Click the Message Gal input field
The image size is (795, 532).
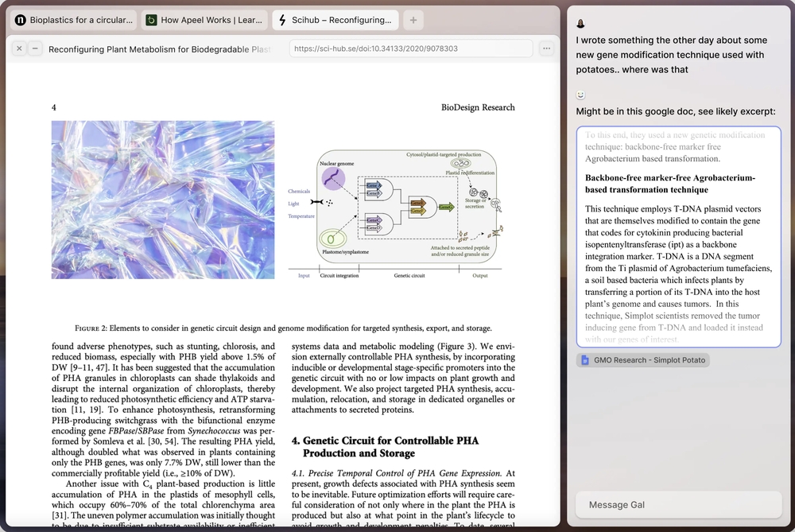pos(678,505)
